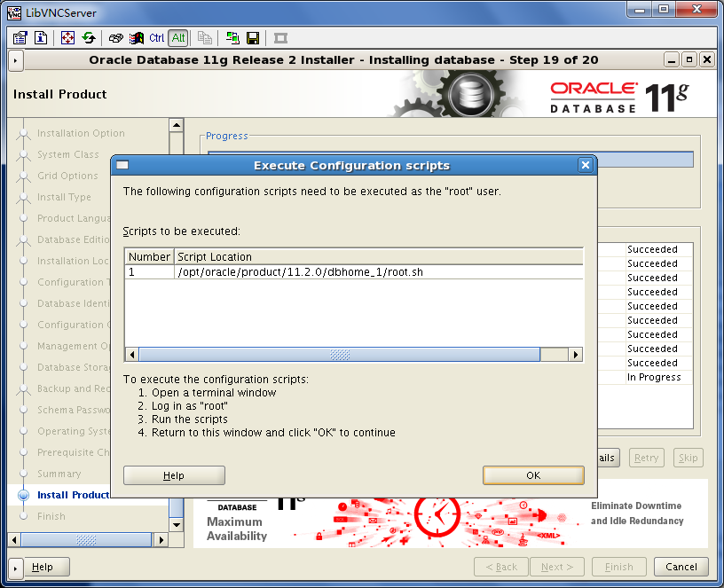Click small arrow button beside bottom Help
The height and width of the screenshot is (588, 724).
(x=15, y=568)
